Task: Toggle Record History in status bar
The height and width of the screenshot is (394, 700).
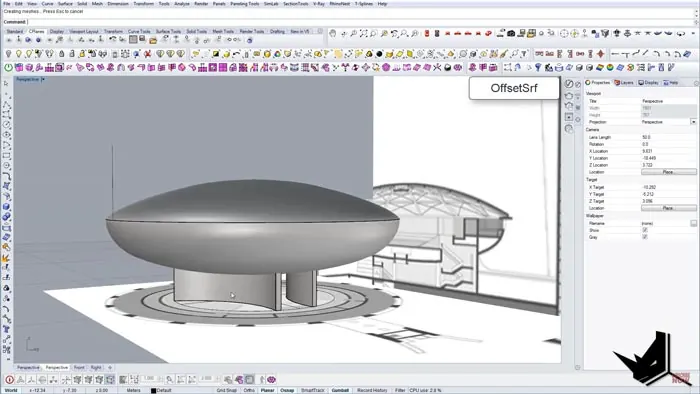Action: click(372, 390)
